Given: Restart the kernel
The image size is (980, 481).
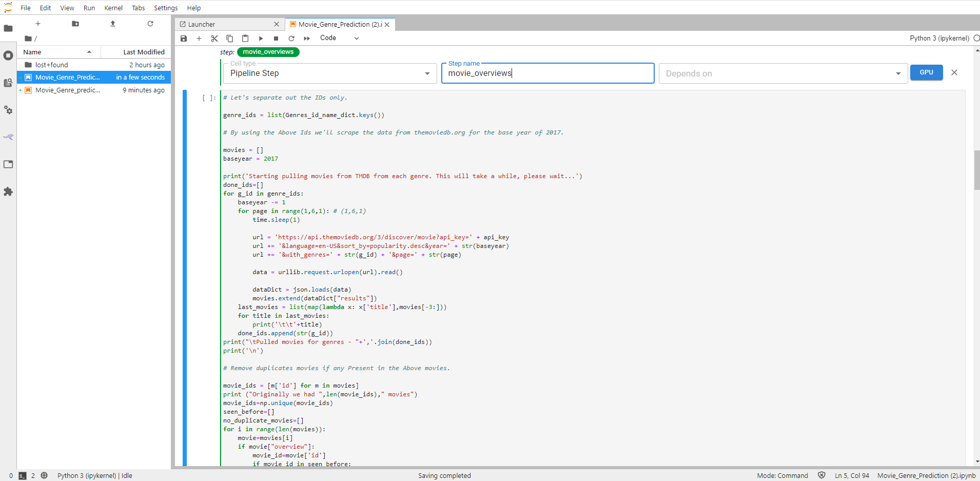Looking at the screenshot, I should tap(291, 39).
